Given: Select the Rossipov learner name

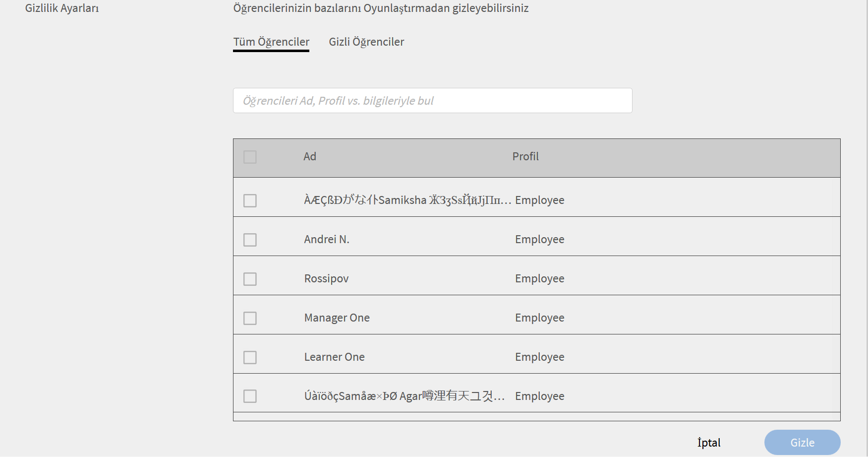Looking at the screenshot, I should [x=326, y=279].
